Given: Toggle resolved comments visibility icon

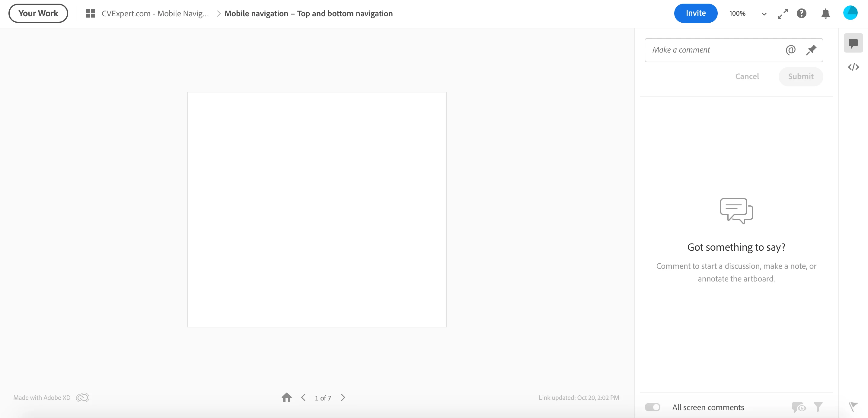Looking at the screenshot, I should [798, 407].
